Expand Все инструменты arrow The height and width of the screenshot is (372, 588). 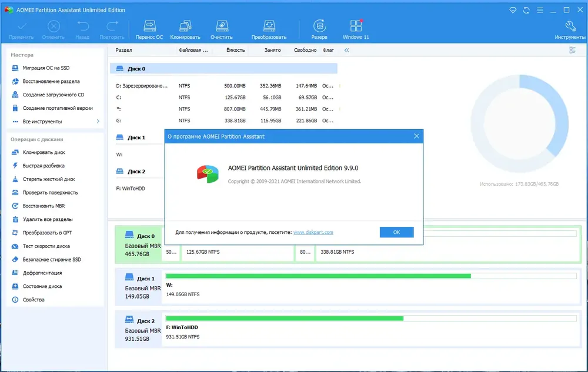tap(98, 122)
